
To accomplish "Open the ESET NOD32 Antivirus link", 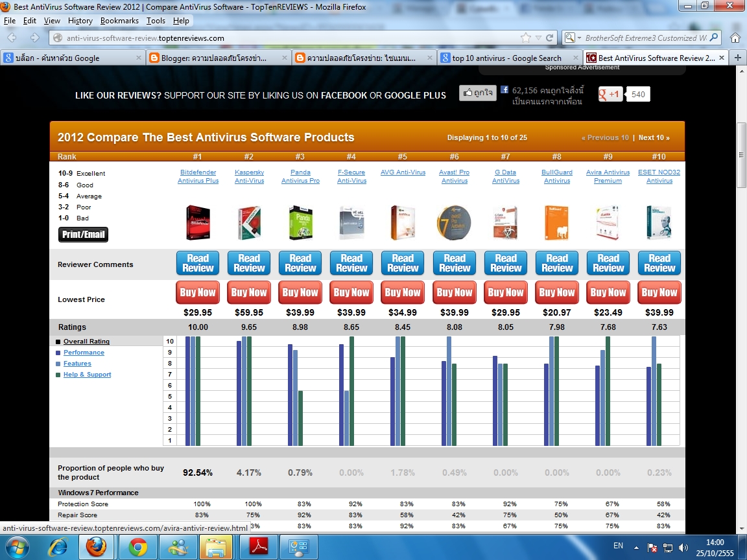I will click(659, 176).
